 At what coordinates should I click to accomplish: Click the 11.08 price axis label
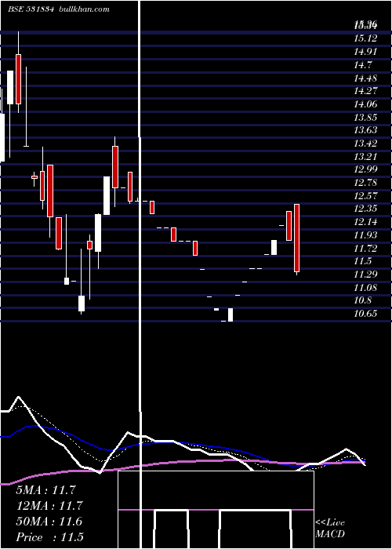click(365, 288)
